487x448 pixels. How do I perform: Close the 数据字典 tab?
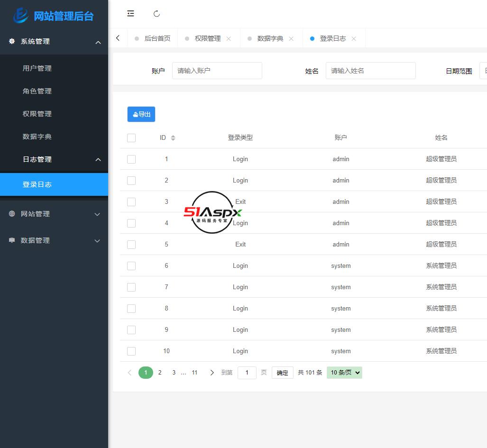tap(291, 38)
